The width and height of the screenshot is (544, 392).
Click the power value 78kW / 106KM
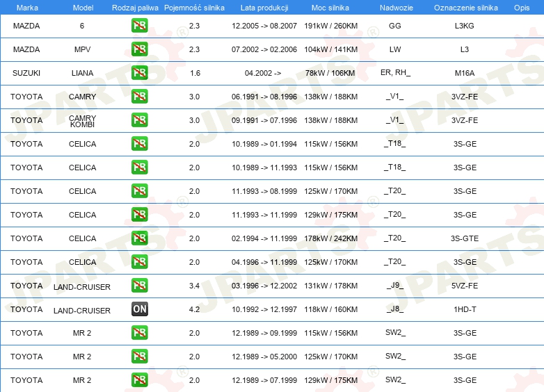click(330, 73)
